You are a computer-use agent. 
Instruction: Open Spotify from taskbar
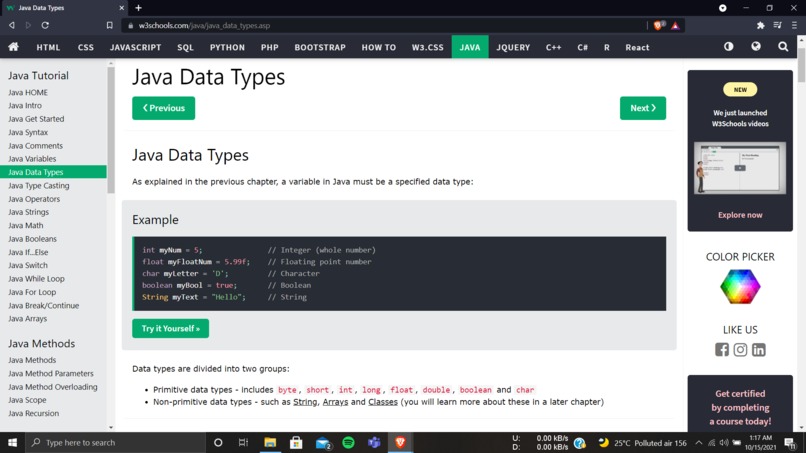[x=349, y=442]
